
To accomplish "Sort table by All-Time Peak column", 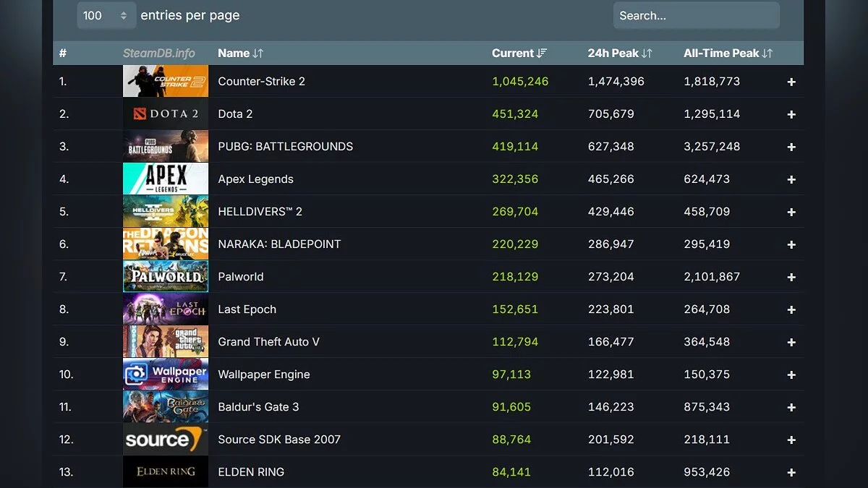I will (728, 53).
